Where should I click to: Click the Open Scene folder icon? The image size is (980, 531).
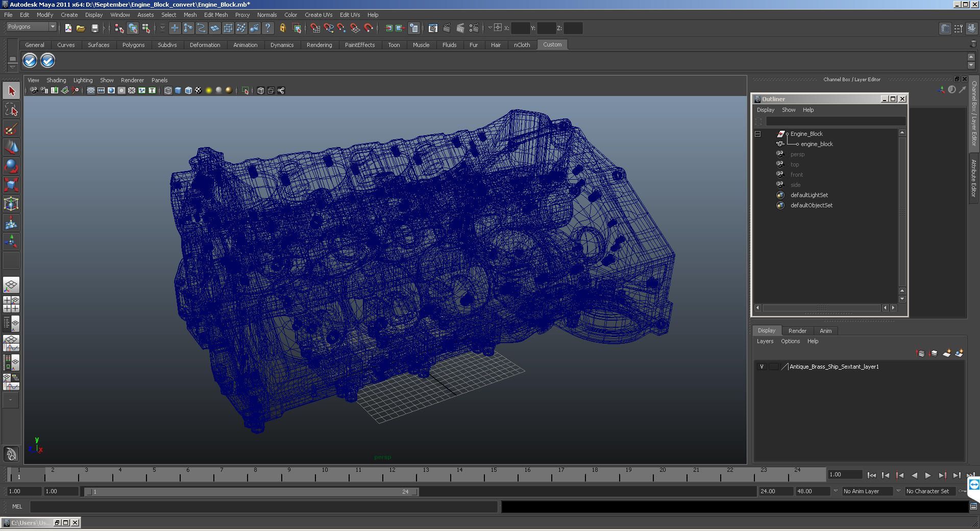81,29
